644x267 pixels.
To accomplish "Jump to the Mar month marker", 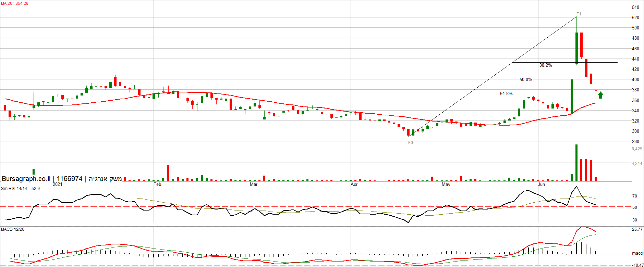I will (254, 185).
